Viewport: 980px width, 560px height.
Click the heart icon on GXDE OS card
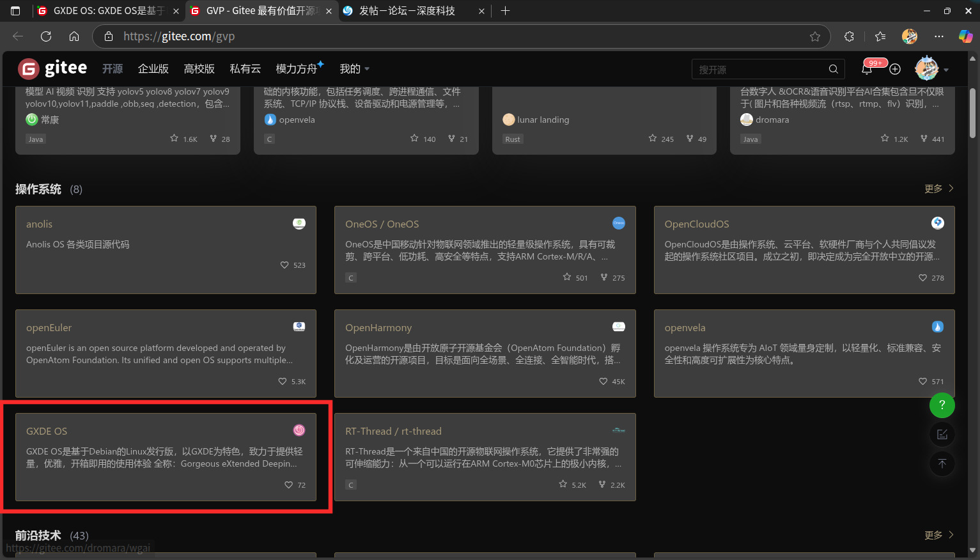289,485
